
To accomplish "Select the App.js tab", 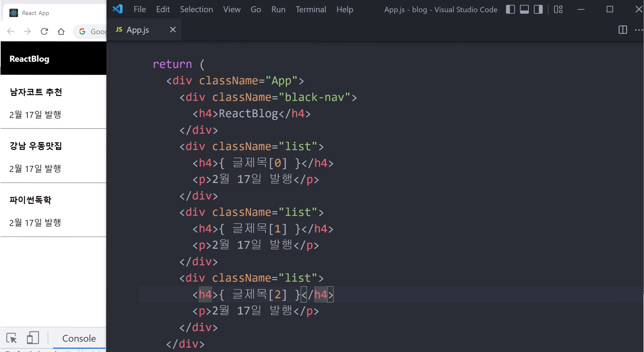I will tap(138, 30).
